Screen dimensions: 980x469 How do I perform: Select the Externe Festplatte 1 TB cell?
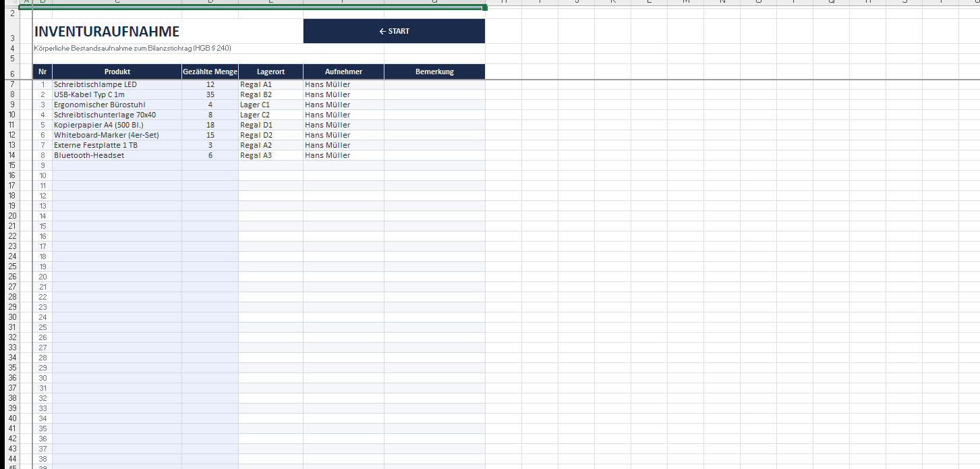(x=96, y=145)
